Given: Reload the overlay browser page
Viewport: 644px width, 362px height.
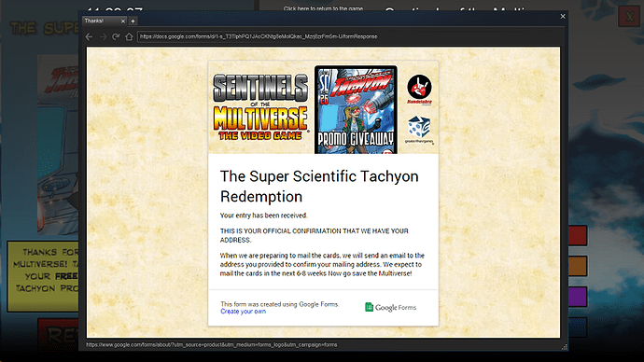Looking at the screenshot, I should (x=116, y=36).
